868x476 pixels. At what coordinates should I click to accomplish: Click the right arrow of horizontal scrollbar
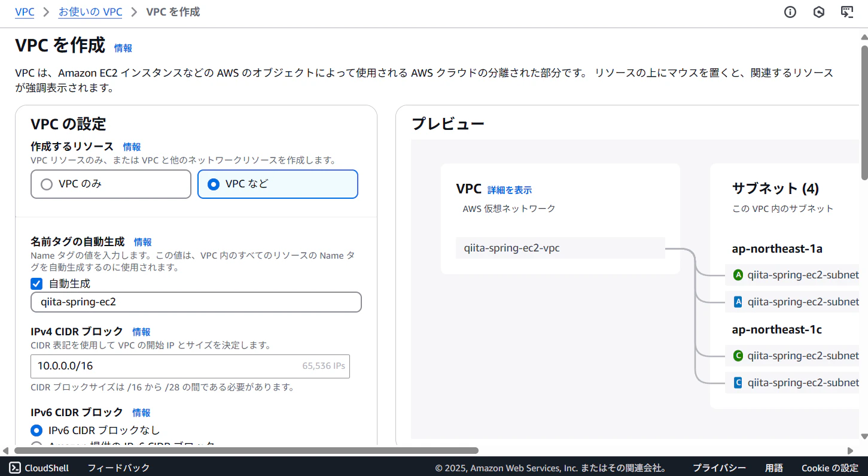click(x=851, y=451)
